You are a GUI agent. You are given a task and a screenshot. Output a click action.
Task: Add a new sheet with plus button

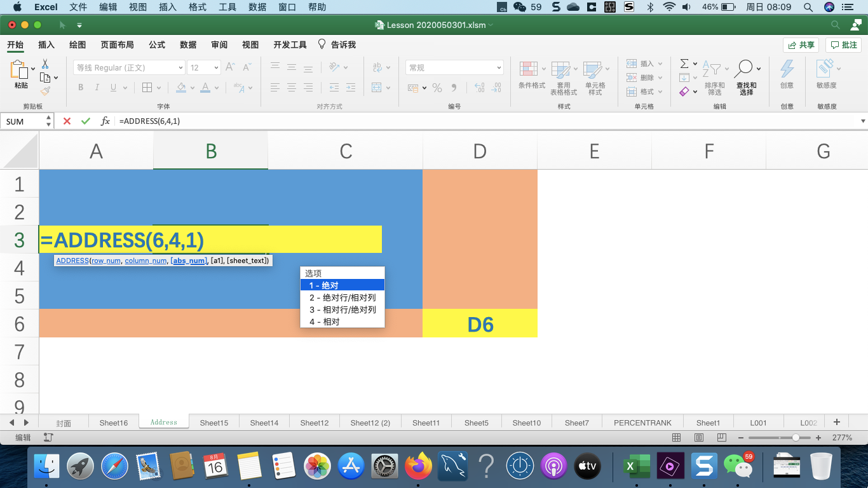[837, 422]
